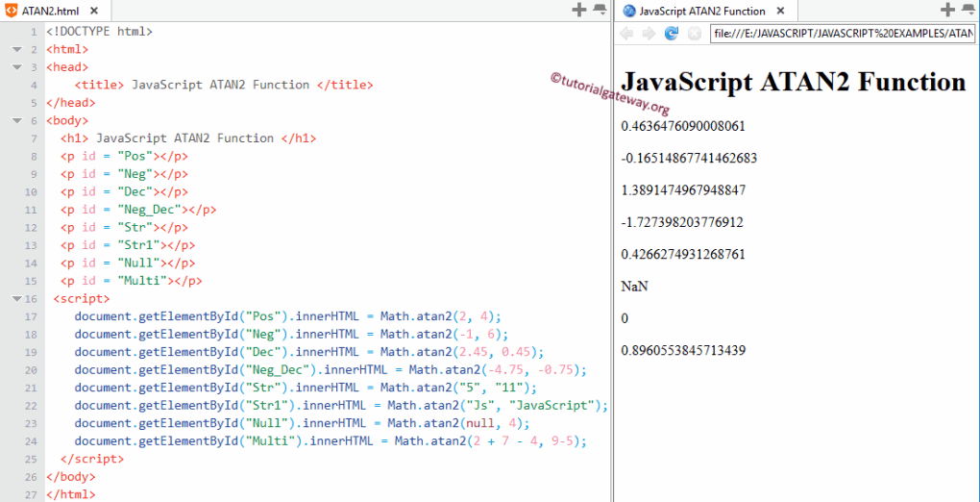Click the pane options icon in preview pane
The width and height of the screenshot is (980, 502).
(x=968, y=11)
